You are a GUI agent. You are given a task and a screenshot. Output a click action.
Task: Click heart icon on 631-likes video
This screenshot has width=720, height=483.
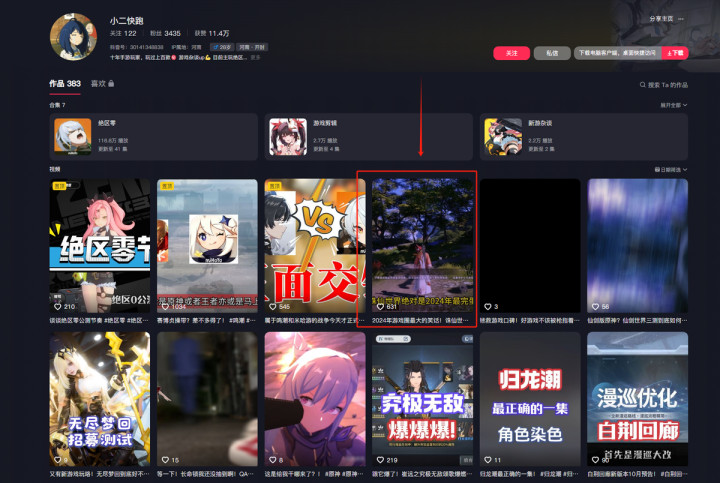click(380, 307)
